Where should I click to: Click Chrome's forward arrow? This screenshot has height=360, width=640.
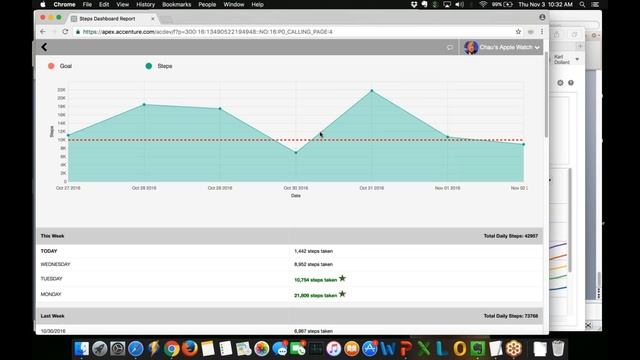[54, 31]
